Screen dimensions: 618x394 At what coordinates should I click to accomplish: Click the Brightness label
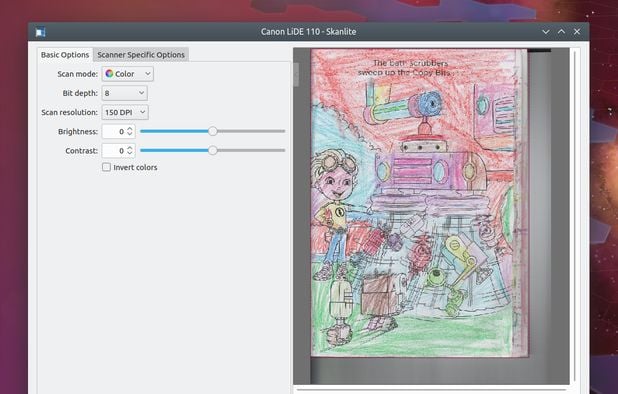click(78, 132)
